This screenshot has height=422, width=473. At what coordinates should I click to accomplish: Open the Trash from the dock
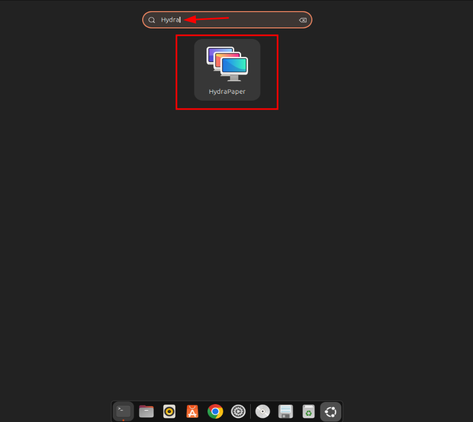coord(309,411)
